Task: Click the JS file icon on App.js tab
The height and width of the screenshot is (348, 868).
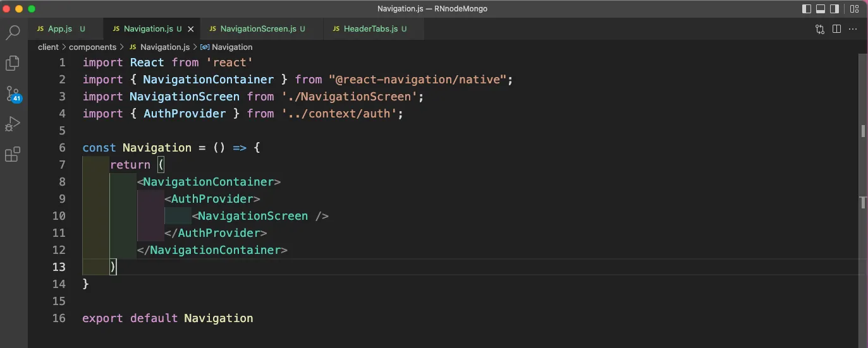Action: [41, 29]
